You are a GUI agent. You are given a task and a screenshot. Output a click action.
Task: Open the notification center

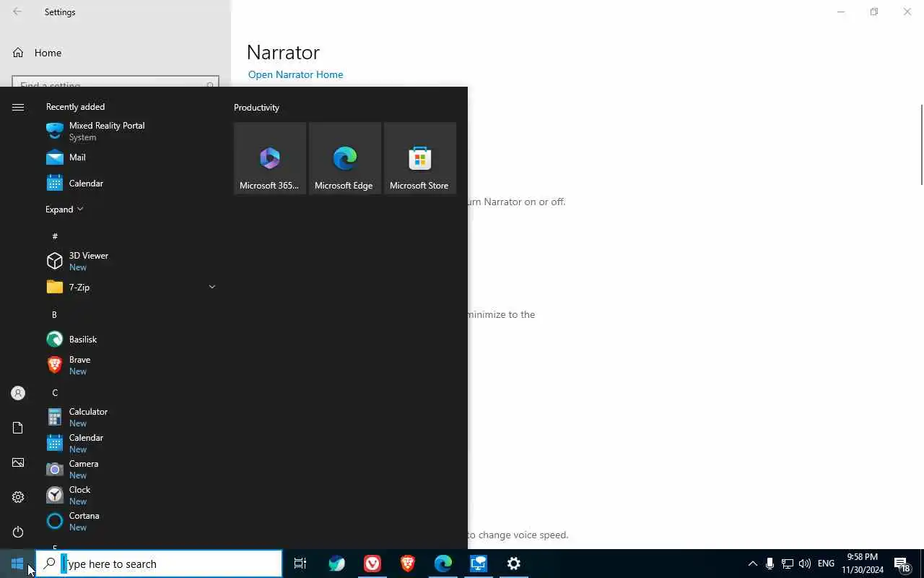click(902, 564)
